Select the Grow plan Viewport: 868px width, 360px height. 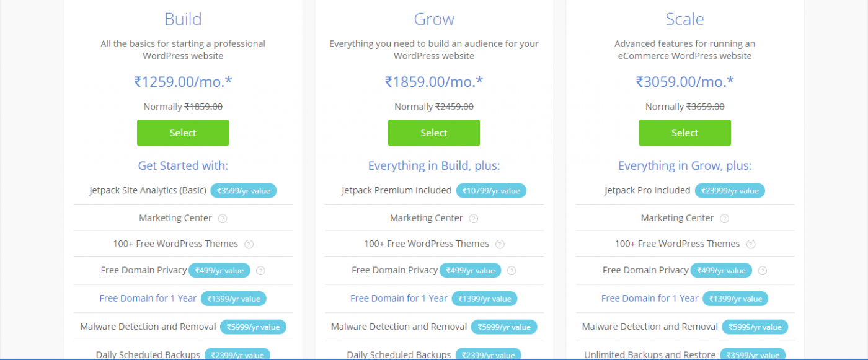tap(434, 133)
